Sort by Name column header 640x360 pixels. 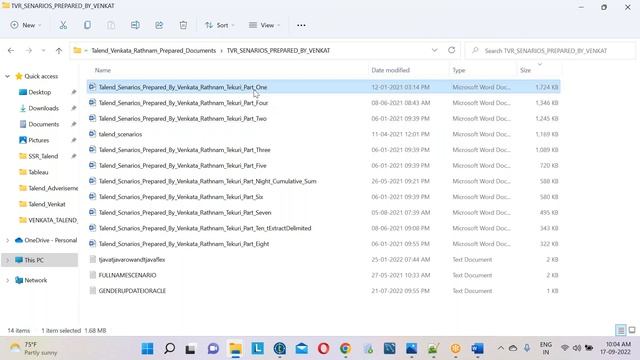point(103,70)
